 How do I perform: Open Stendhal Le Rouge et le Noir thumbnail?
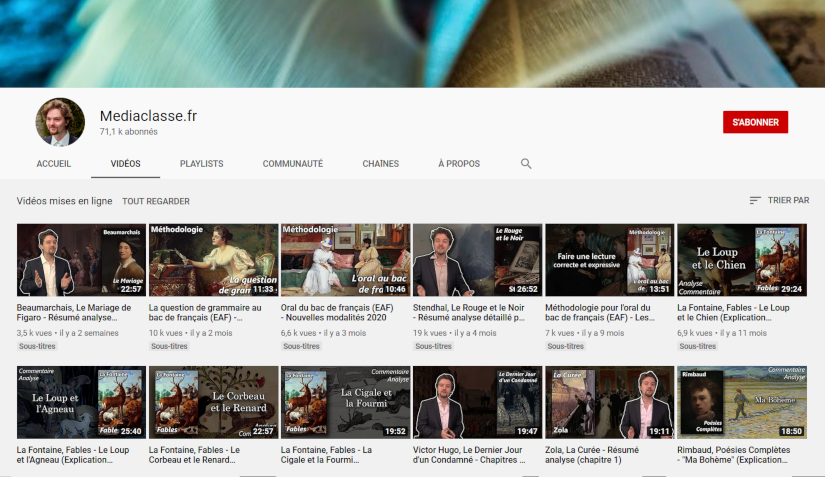click(477, 260)
